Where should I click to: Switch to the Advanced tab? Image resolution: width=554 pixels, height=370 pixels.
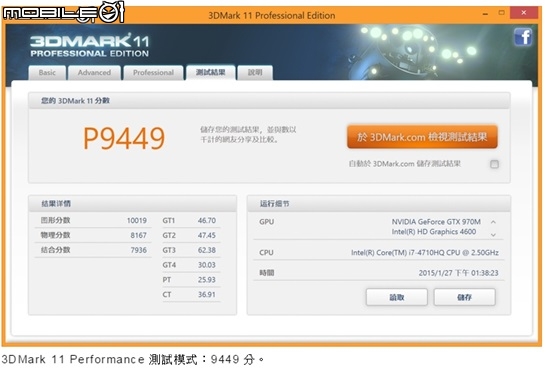(94, 72)
